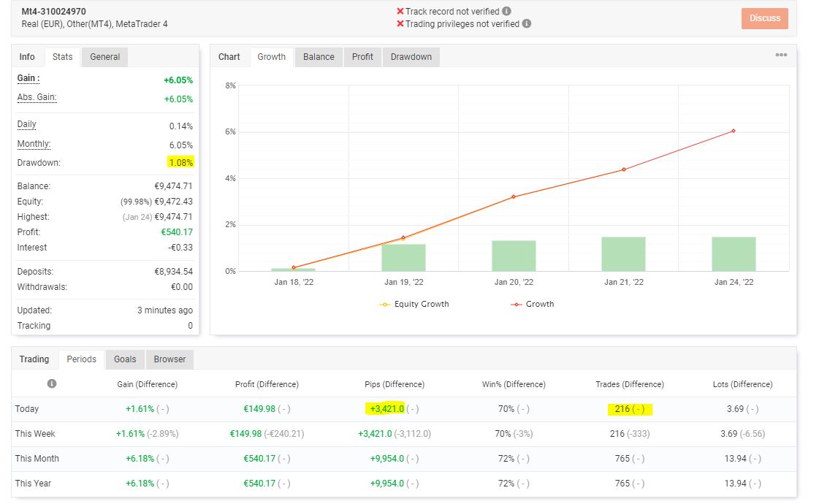Click the Jan 24 growth data point

click(733, 131)
